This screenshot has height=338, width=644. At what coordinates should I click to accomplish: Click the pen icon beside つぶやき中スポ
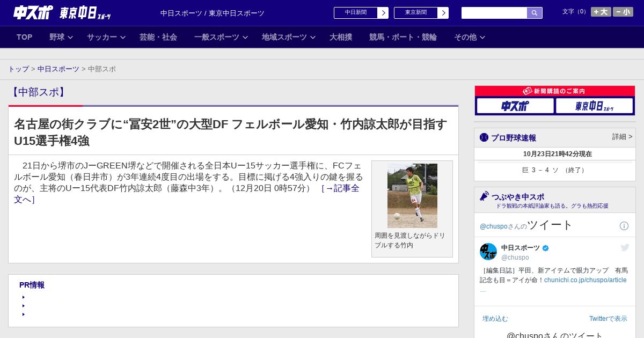(484, 196)
